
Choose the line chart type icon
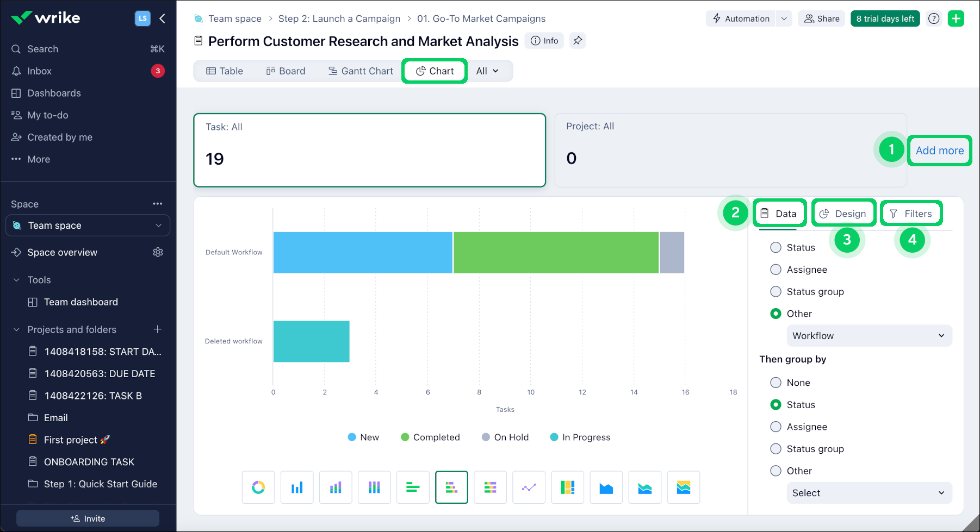point(529,487)
